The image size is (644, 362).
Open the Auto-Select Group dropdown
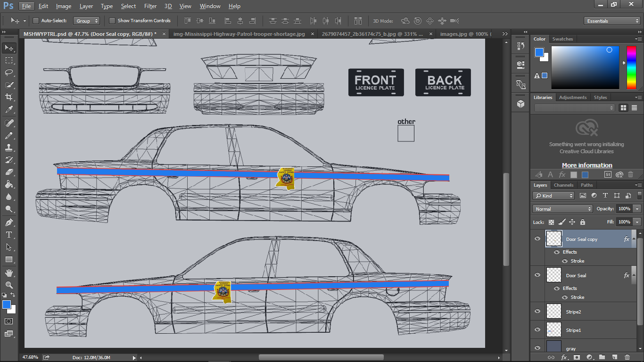pos(87,21)
